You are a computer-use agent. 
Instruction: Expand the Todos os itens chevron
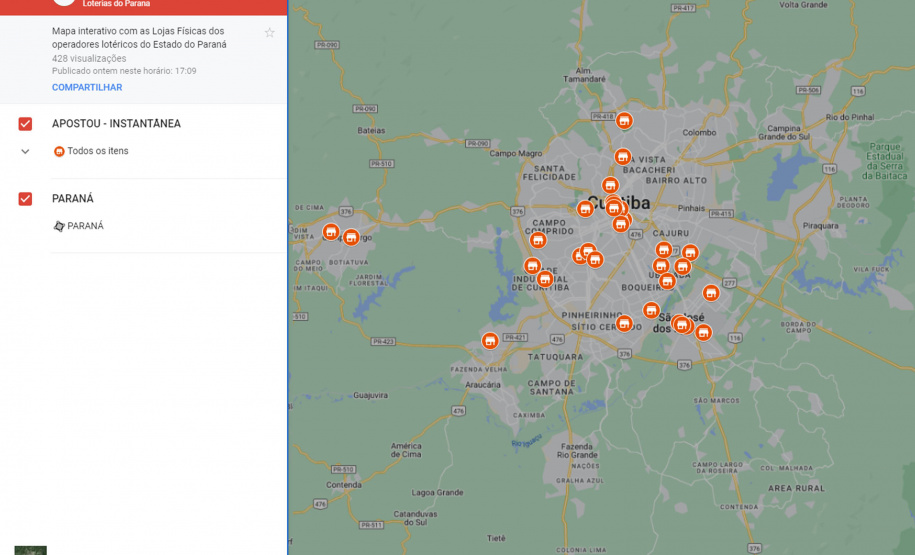(x=26, y=152)
